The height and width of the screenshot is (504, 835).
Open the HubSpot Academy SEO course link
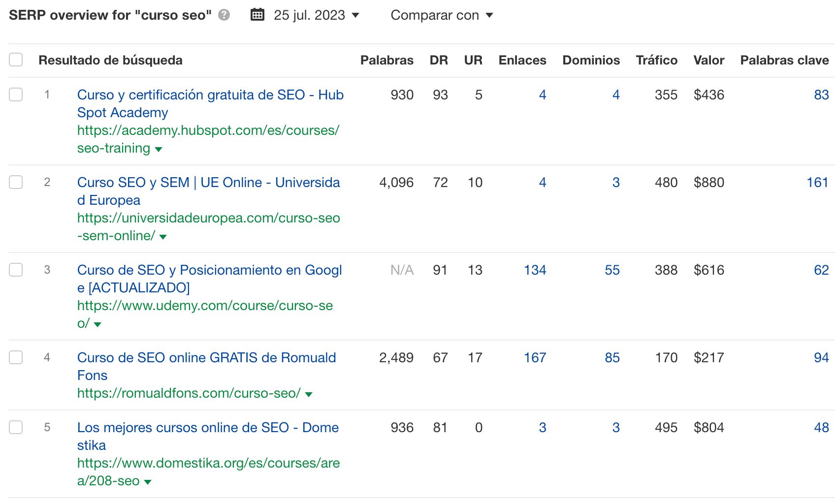210,94
